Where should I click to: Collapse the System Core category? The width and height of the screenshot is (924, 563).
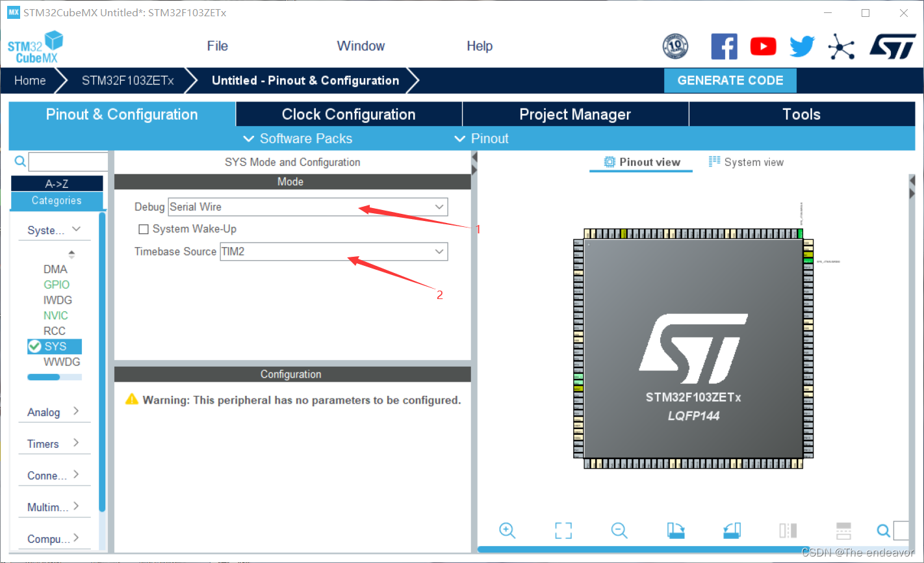(x=55, y=230)
